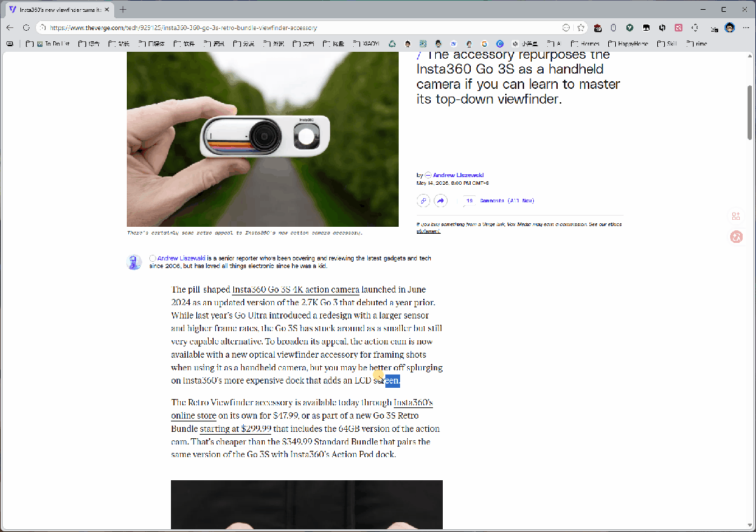
Task: Open the dark photo below the article text
Action: [x=307, y=504]
